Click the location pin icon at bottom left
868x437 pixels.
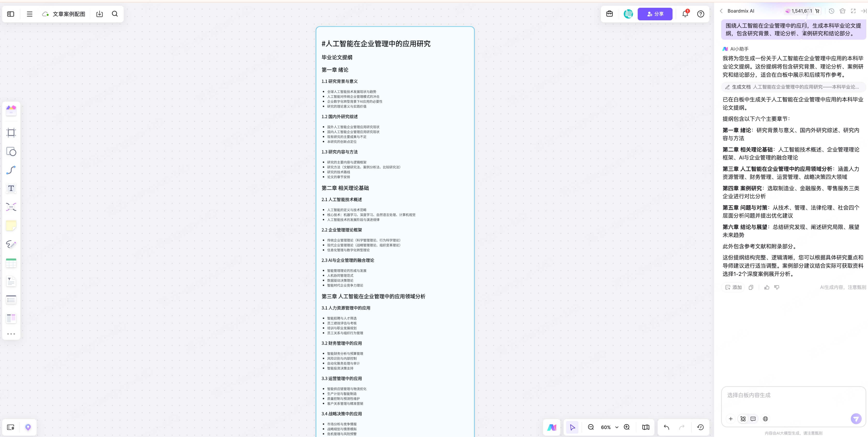28,427
